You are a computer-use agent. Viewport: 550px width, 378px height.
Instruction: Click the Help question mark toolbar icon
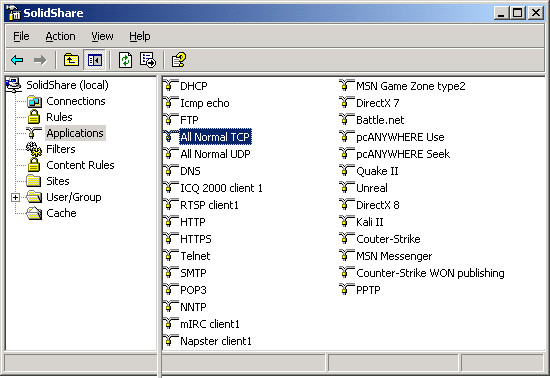[x=179, y=60]
